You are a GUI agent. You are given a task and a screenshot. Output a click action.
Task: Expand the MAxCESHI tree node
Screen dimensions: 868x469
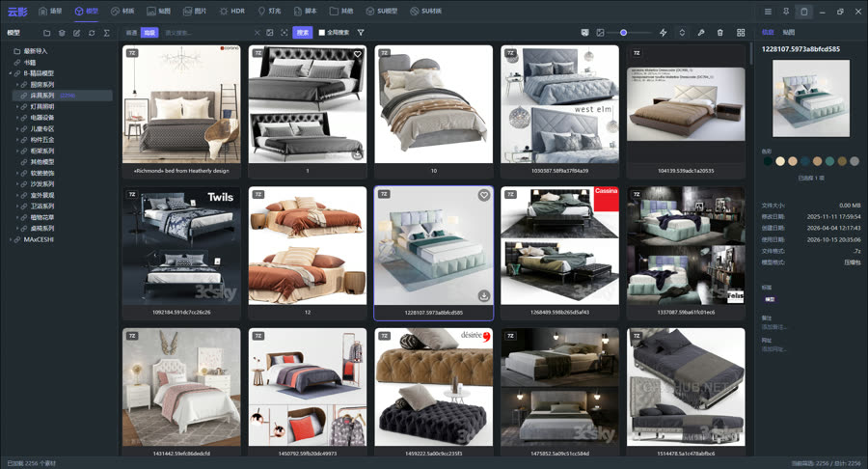click(x=10, y=239)
